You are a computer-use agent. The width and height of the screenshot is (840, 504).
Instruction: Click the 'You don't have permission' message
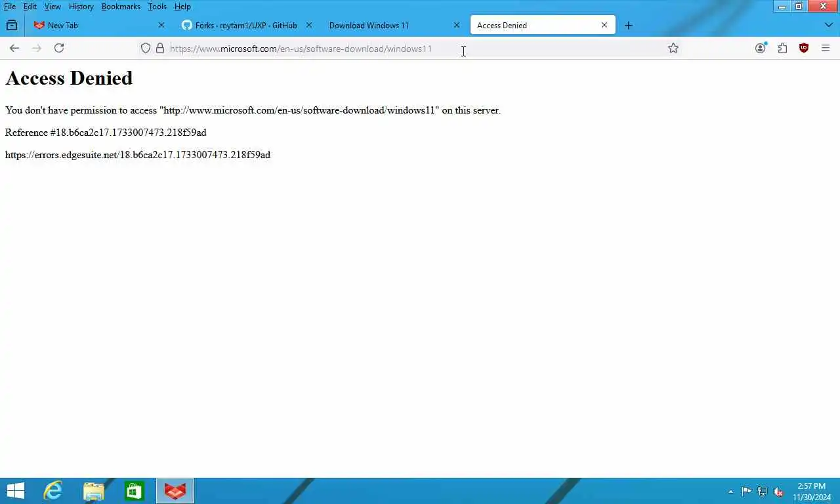(x=253, y=110)
